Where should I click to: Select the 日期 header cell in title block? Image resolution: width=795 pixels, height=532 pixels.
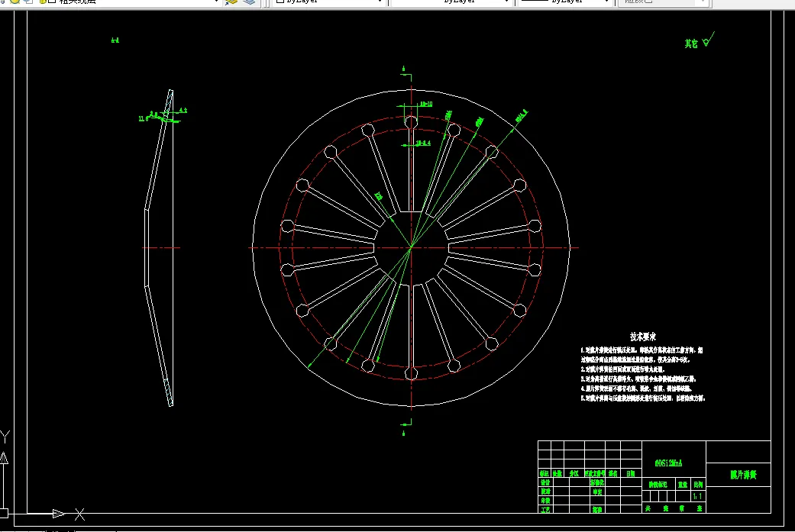(631, 474)
